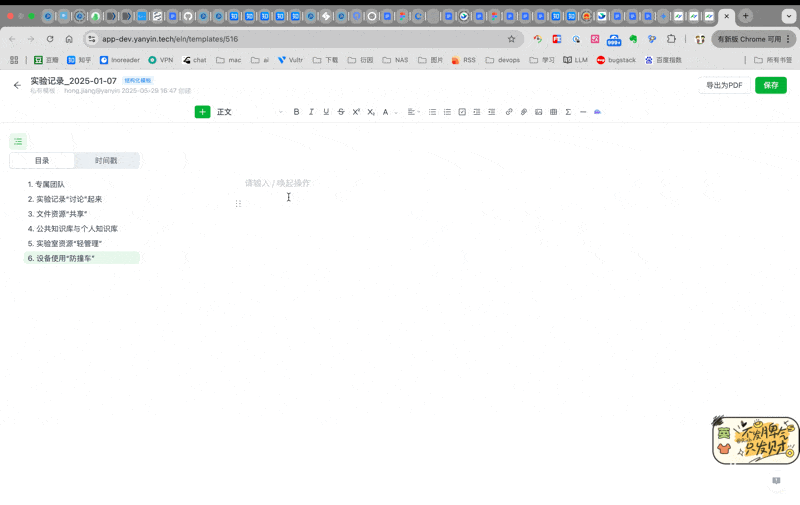This screenshot has height=505, width=800.
Task: Click the block drag handle dots
Action: coord(238,204)
